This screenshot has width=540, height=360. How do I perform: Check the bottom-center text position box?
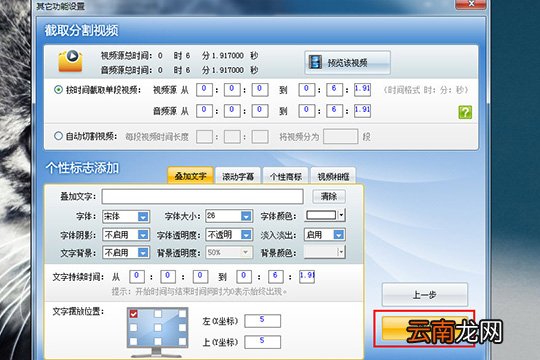(x=158, y=341)
